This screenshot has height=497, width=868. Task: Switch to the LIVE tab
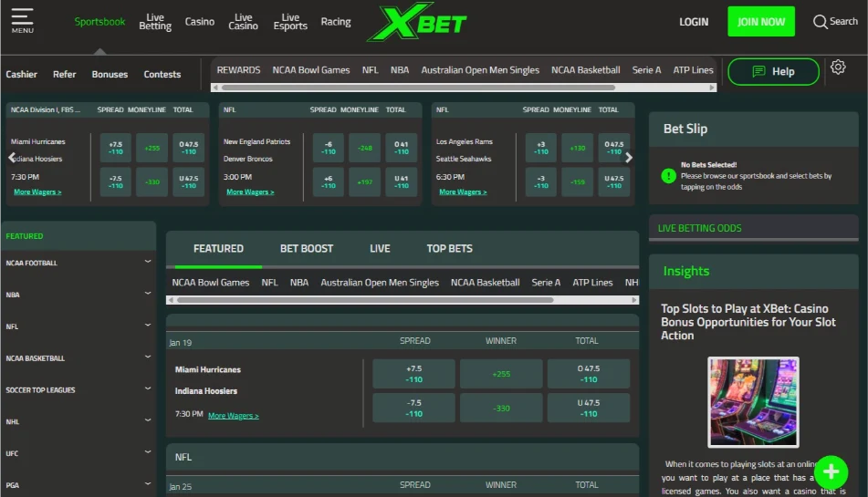(380, 249)
